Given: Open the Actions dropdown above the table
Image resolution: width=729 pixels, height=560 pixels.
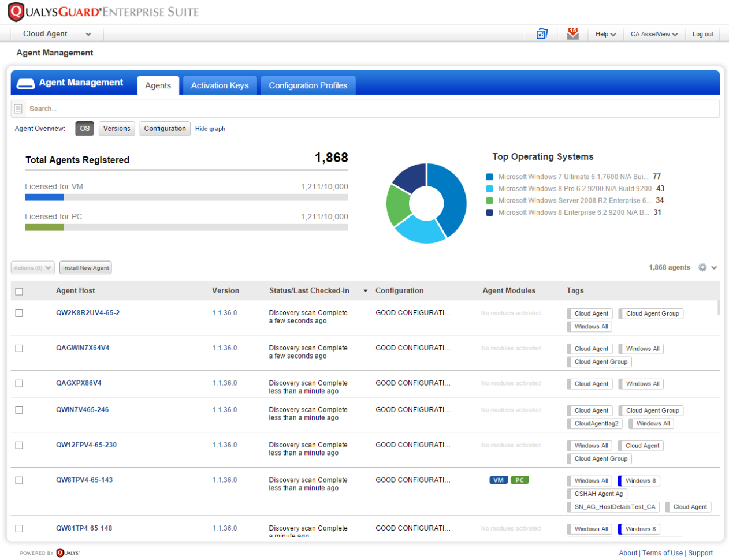Looking at the screenshot, I should click(32, 267).
